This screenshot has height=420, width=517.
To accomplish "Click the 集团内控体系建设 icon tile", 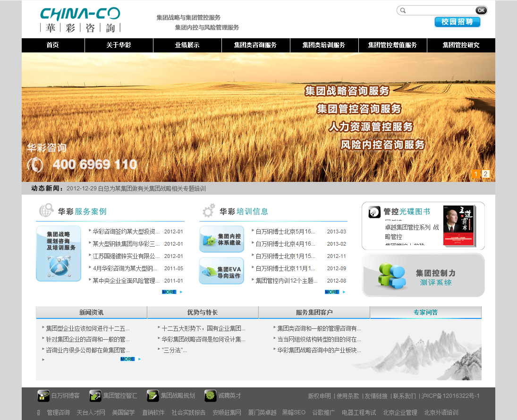I will 221,239.
